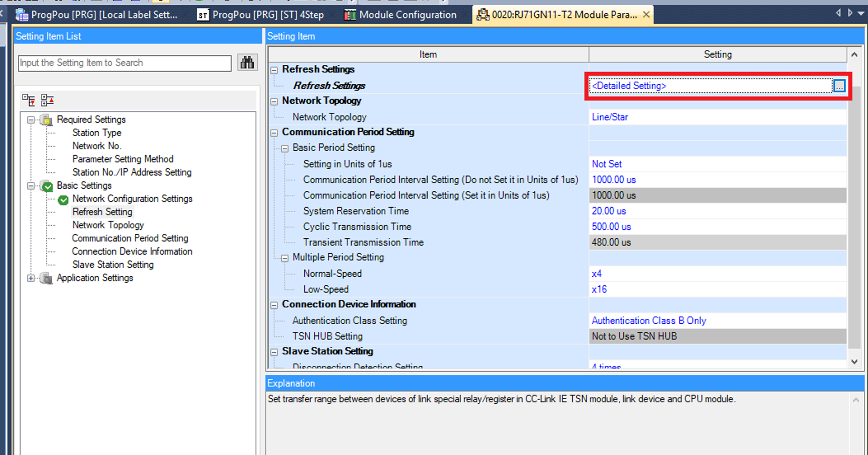Select Parameter Setting Method in tree
The image size is (868, 455).
[x=123, y=159]
